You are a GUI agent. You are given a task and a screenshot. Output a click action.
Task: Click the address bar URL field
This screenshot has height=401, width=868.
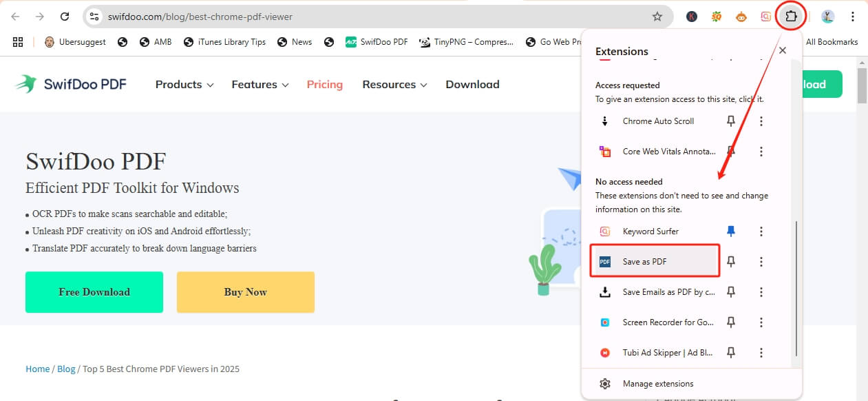click(x=377, y=17)
